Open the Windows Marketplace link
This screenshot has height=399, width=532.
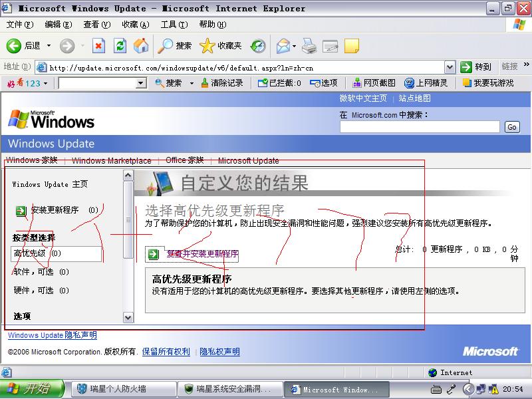point(111,160)
